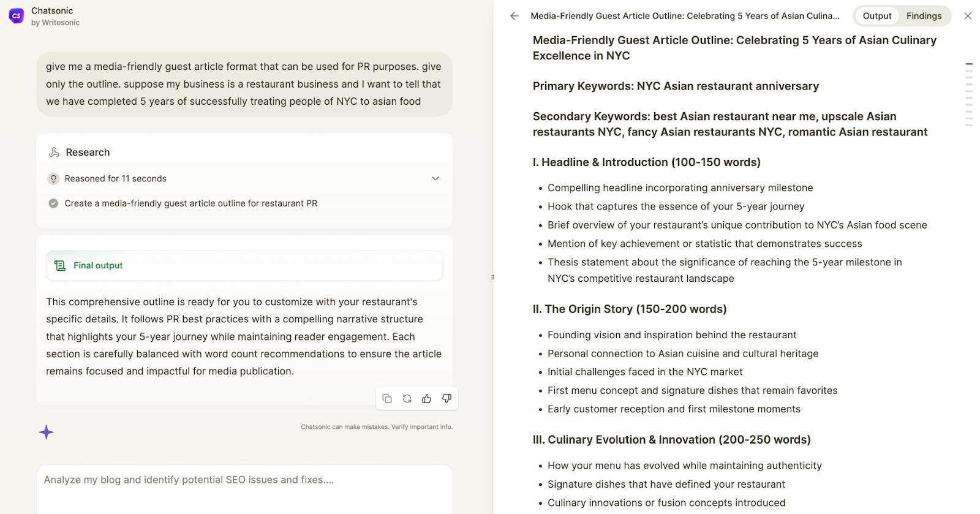The height and width of the screenshot is (514, 980).
Task: Click the 'I. Headline & Introduction' heading
Action: coord(646,162)
